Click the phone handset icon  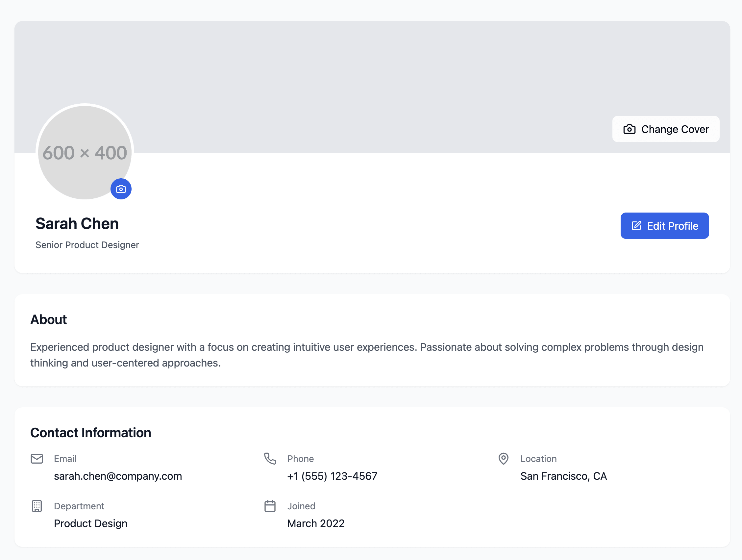tap(270, 458)
